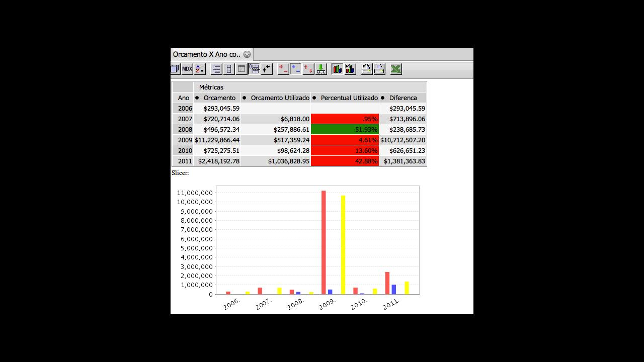Click the Swap Axes arrow icon
Viewport: 644px width, 362px height.
tap(267, 69)
